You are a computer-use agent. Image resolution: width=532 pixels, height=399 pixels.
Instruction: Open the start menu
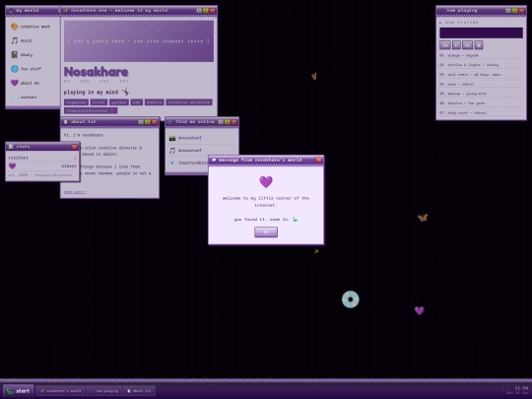click(19, 391)
